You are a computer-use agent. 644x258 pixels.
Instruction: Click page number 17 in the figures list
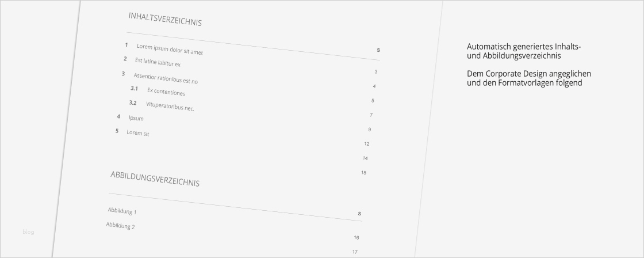pos(355,252)
